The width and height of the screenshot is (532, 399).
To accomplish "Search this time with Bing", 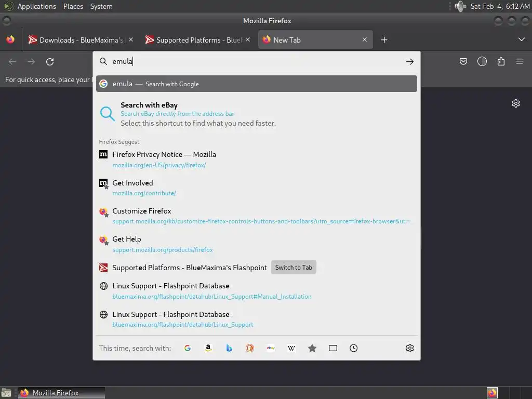I will pos(229,348).
